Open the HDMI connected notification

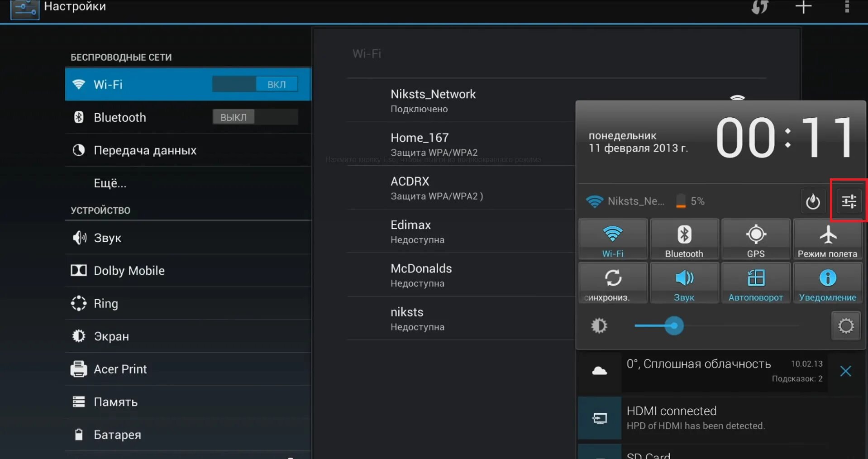722,418
